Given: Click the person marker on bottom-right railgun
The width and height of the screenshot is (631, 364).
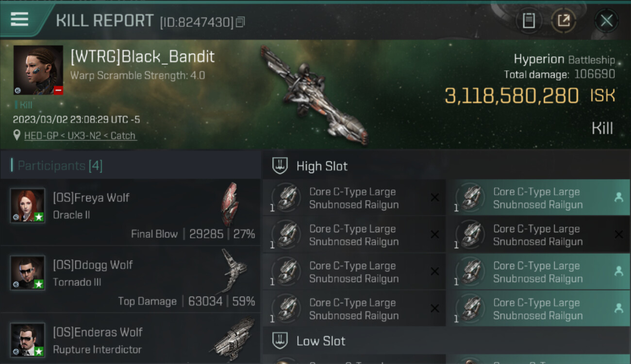Looking at the screenshot, I should (619, 308).
